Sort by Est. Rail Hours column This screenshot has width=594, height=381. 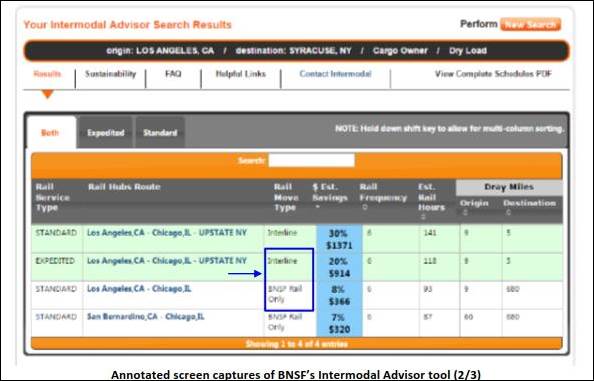[x=431, y=202]
